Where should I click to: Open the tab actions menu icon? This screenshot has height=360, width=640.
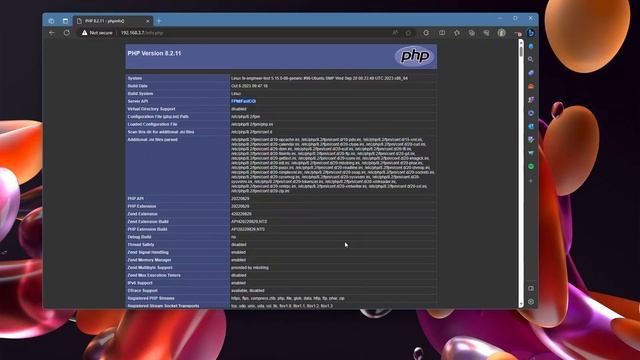[x=65, y=21]
